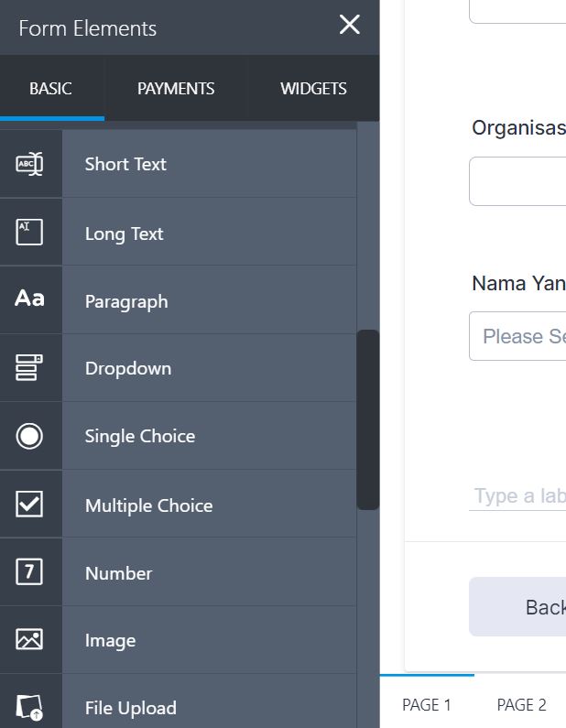Viewport: 566px width, 728px height.
Task: Switch to the WIDGETS tab
Action: click(x=313, y=89)
